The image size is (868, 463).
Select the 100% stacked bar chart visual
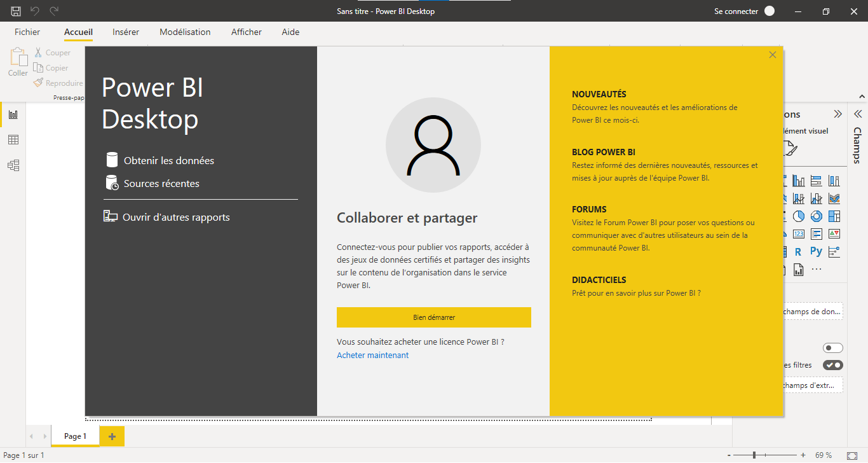tap(817, 181)
